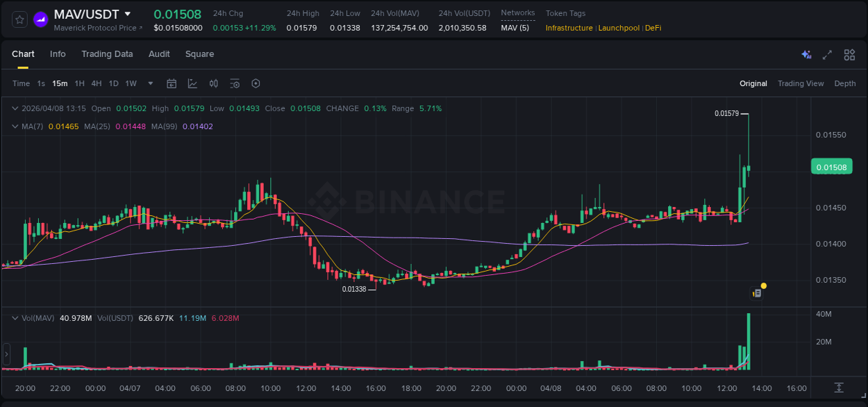The height and width of the screenshot is (407, 868).
Task: Expand chart to fullscreen mode
Action: pos(827,54)
